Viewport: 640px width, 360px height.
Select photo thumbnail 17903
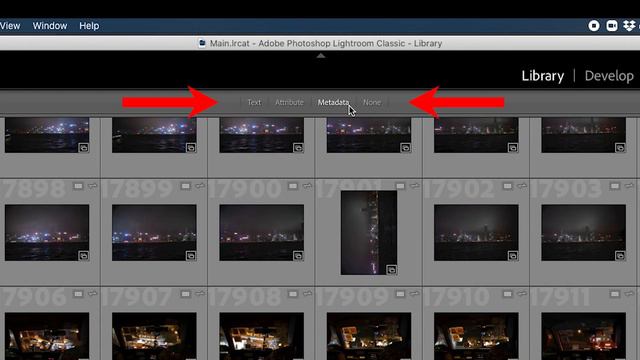[584, 233]
